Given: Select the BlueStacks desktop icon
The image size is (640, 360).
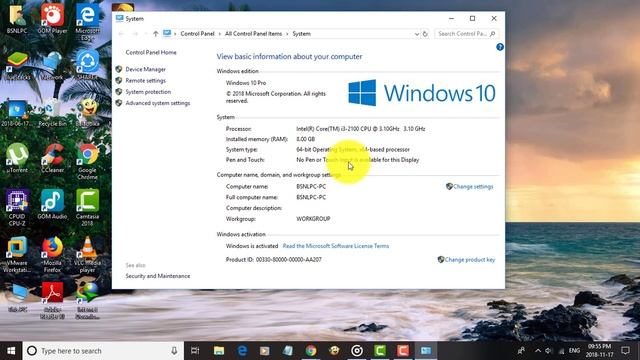Looking at the screenshot, I should click(x=17, y=65).
